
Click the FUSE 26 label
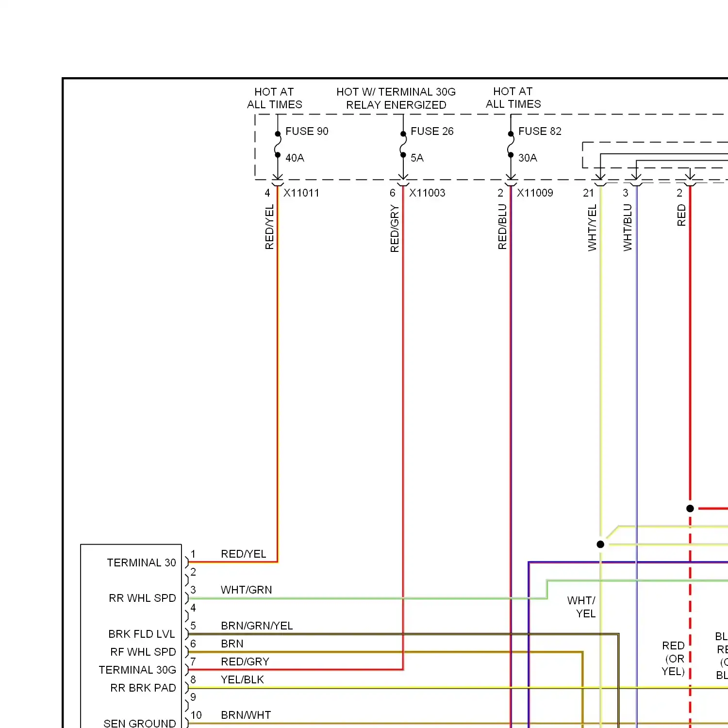tap(432, 132)
